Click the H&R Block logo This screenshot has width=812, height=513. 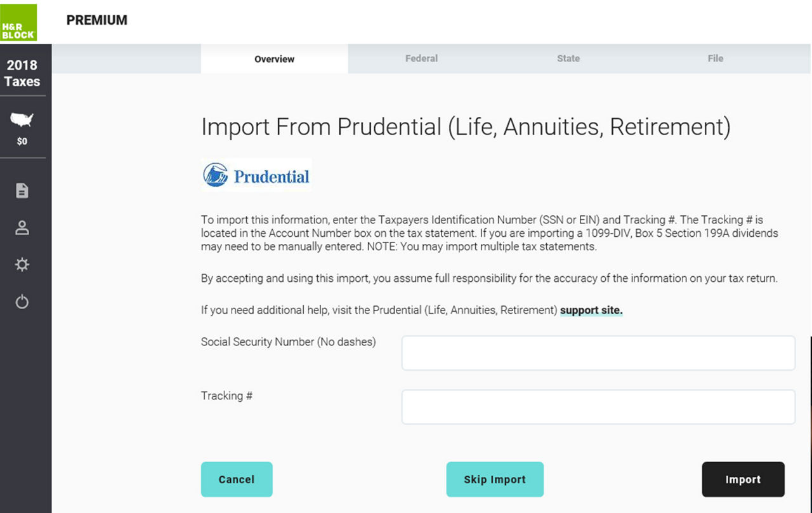(18, 21)
